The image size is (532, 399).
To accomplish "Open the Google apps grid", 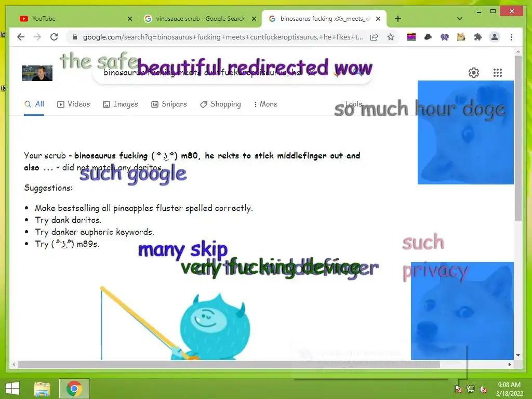I will point(497,73).
